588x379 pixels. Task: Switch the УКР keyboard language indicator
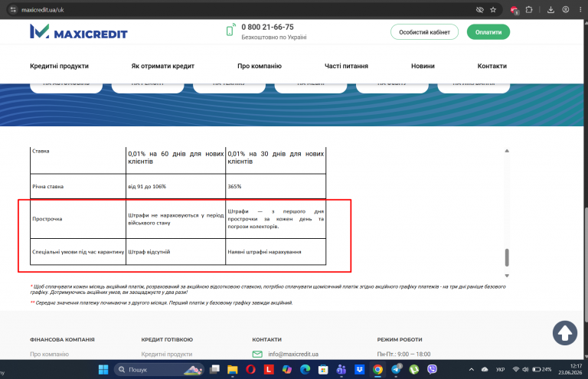pos(500,370)
